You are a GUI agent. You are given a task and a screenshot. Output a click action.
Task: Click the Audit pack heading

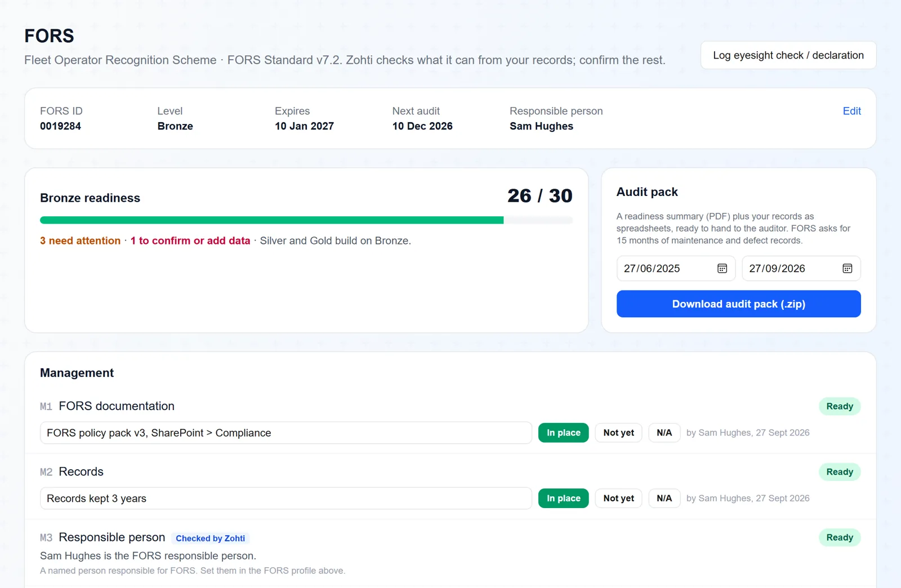[x=647, y=192]
